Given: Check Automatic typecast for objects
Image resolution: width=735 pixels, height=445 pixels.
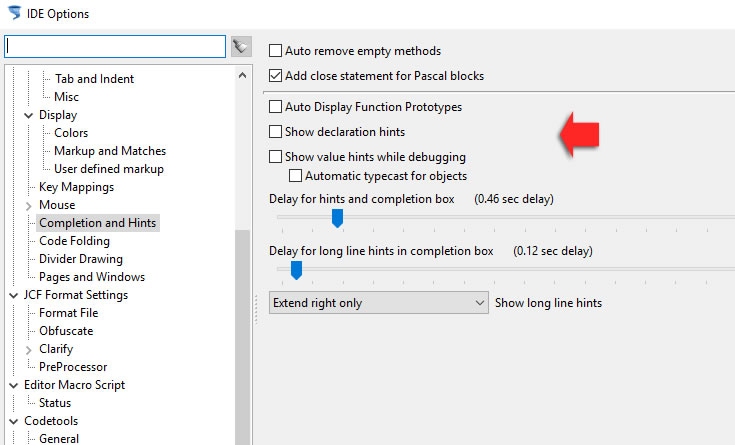Looking at the screenshot, I should [295, 176].
